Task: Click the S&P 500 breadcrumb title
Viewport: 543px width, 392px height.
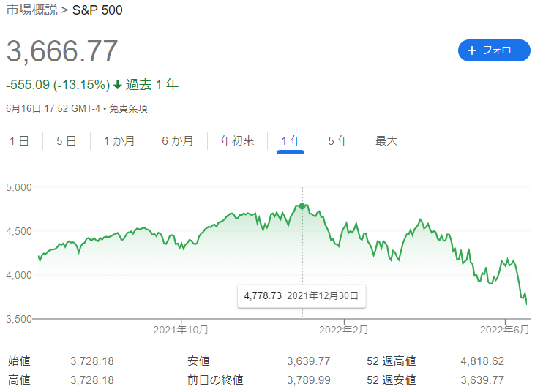Action: coord(99,12)
